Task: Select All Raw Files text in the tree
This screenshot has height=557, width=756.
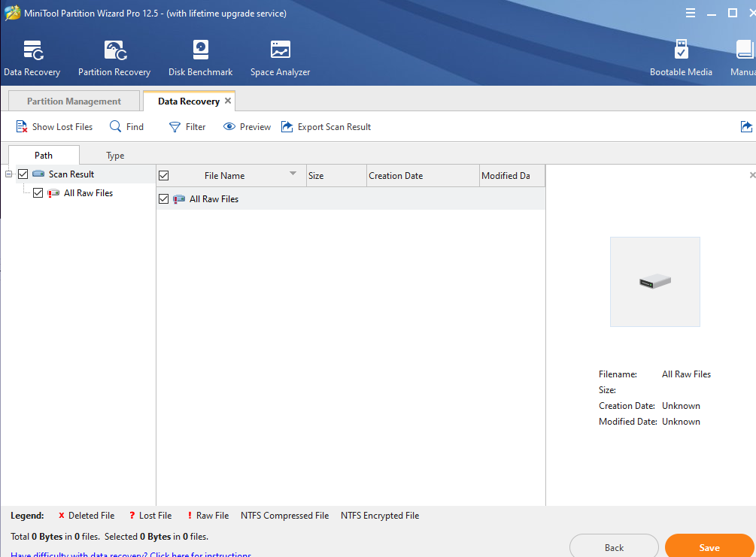Action: click(x=88, y=193)
